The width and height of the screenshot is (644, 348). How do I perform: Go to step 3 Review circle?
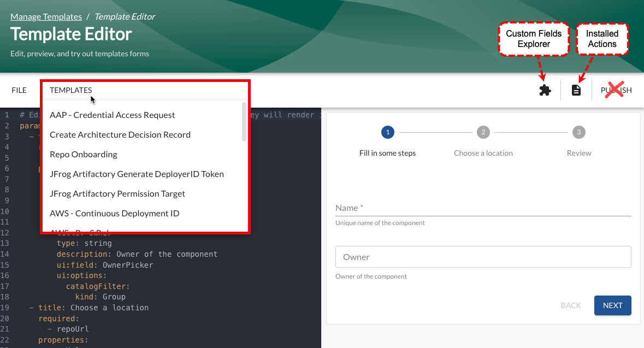coord(578,132)
